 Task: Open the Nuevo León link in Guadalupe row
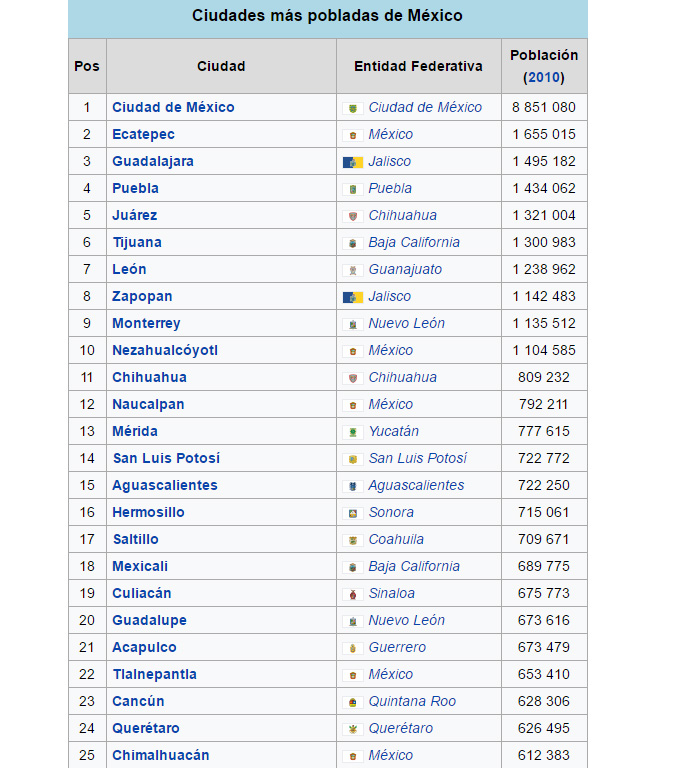pyautogui.click(x=406, y=621)
